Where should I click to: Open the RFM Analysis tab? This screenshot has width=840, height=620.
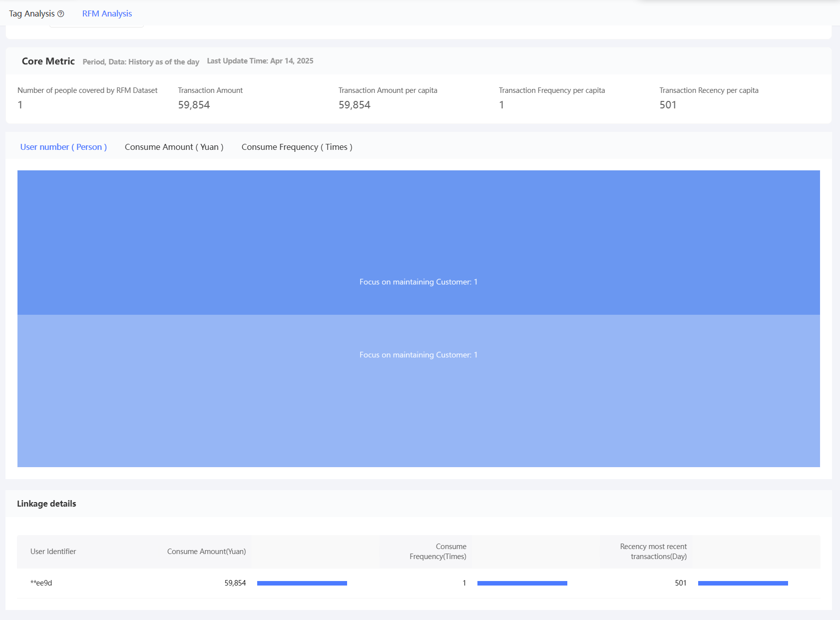(x=107, y=13)
